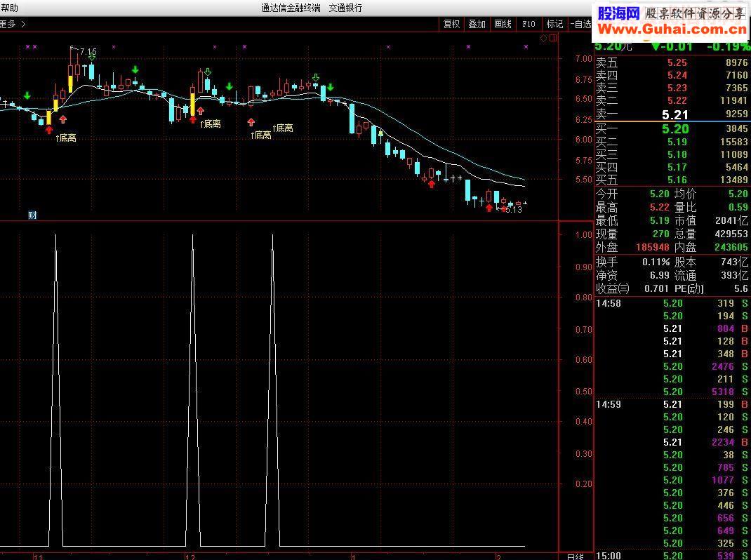The height and width of the screenshot is (560, 751).
Task: Select the tick trade with volume 1077
Action: 672,480
